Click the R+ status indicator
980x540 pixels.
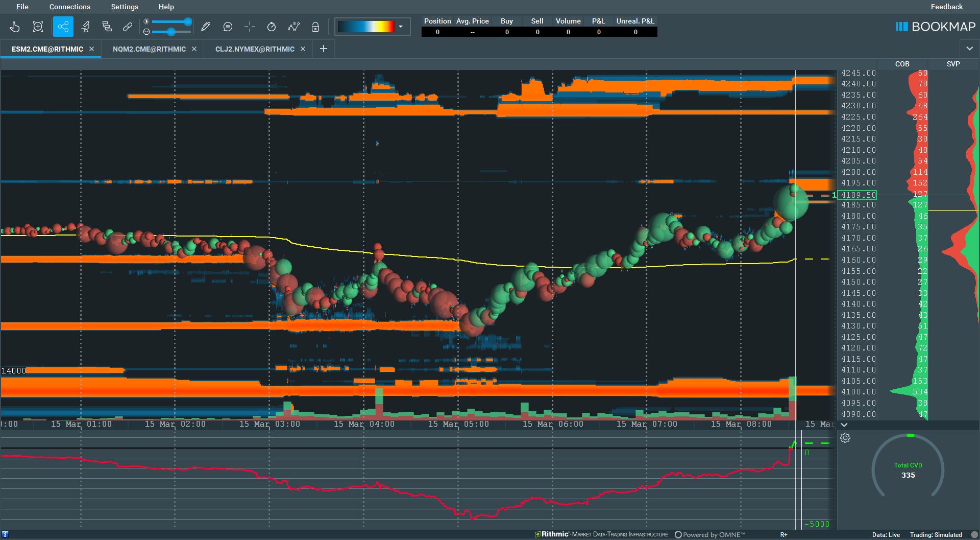click(783, 535)
